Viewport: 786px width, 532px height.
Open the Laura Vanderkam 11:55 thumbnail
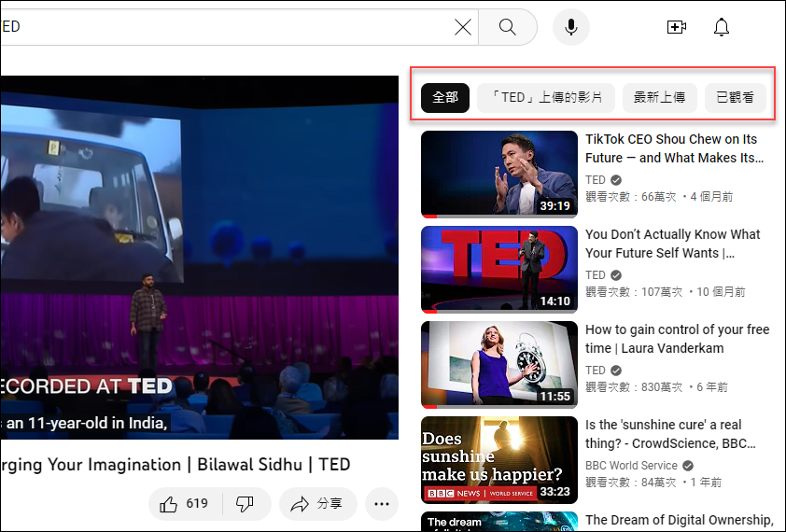click(x=499, y=365)
